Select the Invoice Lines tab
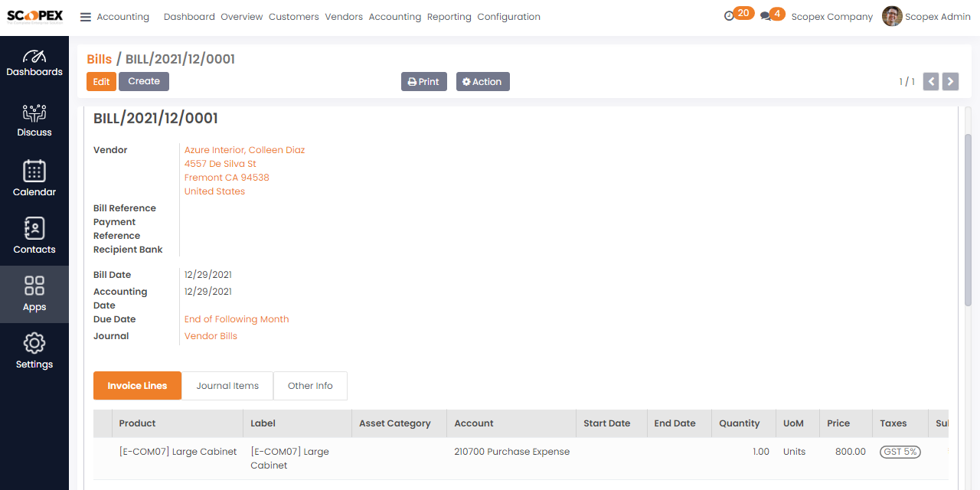This screenshot has height=490, width=980. coord(137,386)
